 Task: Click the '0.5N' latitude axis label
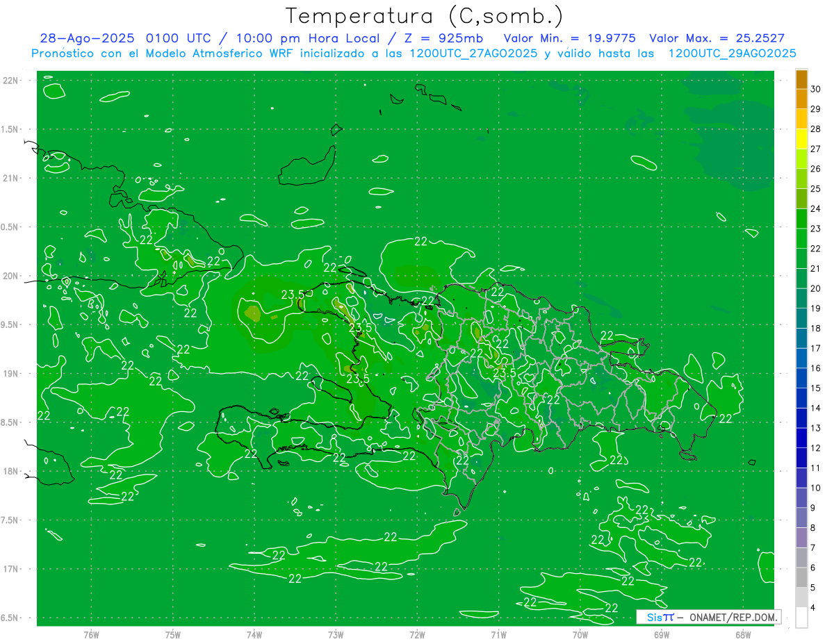tap(10, 227)
